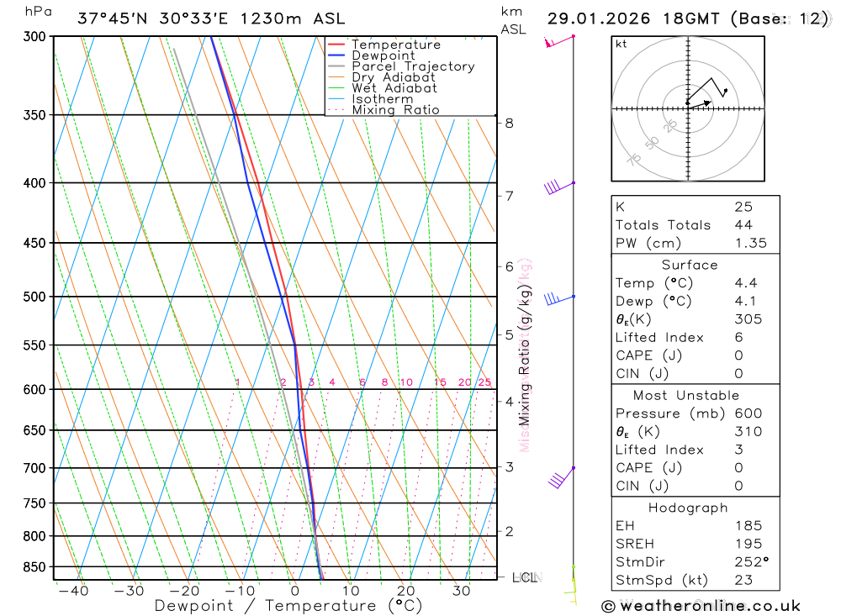Click the K index value 25
Screen dimensions: 841x616
click(x=743, y=207)
